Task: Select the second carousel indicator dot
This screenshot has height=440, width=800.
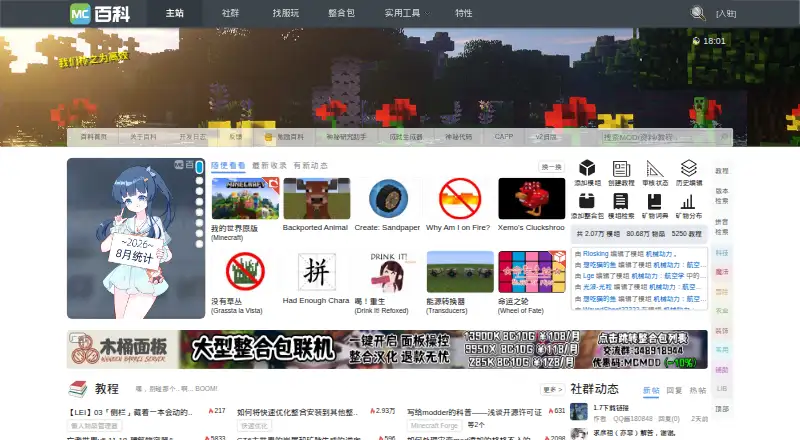Action: (199, 181)
